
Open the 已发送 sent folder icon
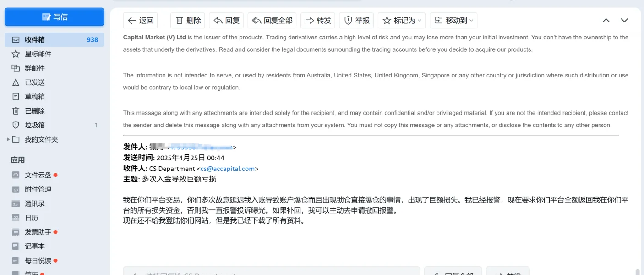pyautogui.click(x=16, y=82)
